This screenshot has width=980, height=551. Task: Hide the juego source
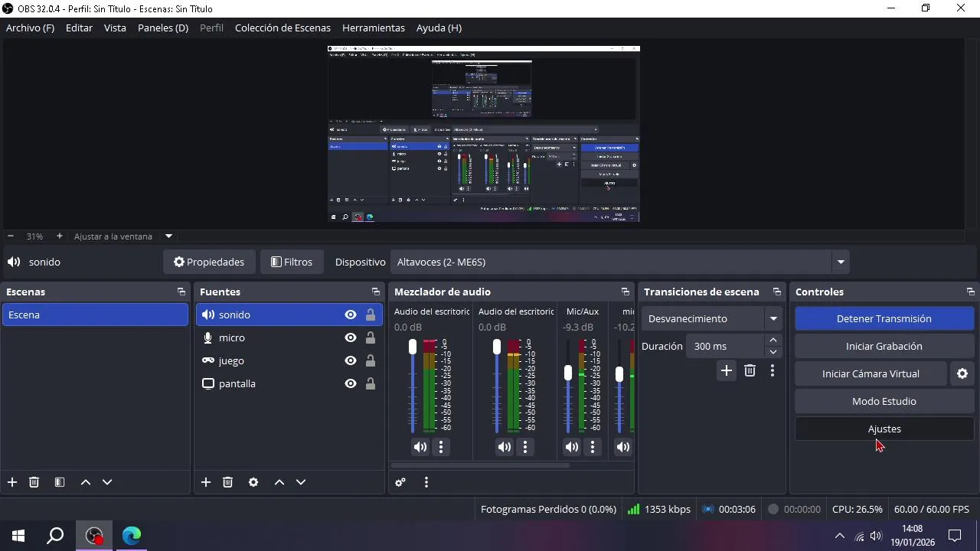point(351,360)
